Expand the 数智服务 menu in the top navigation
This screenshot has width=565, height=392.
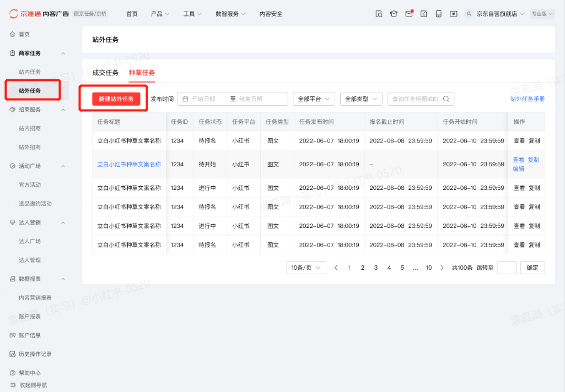(x=230, y=14)
